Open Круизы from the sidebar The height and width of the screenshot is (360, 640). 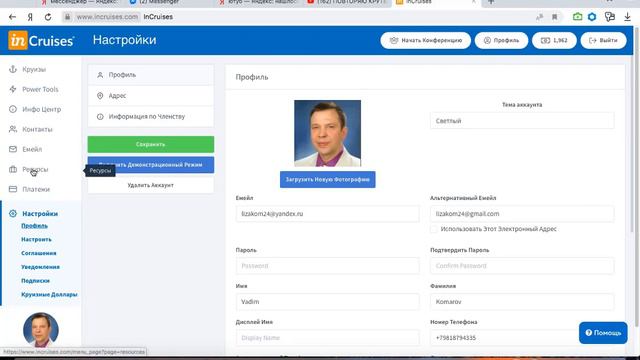tap(34, 69)
